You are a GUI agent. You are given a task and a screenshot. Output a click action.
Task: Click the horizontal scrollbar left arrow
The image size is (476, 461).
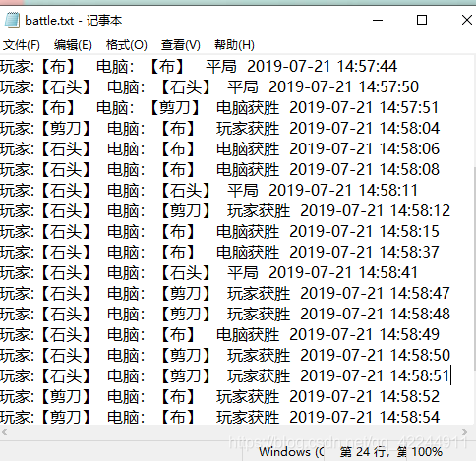4,432
